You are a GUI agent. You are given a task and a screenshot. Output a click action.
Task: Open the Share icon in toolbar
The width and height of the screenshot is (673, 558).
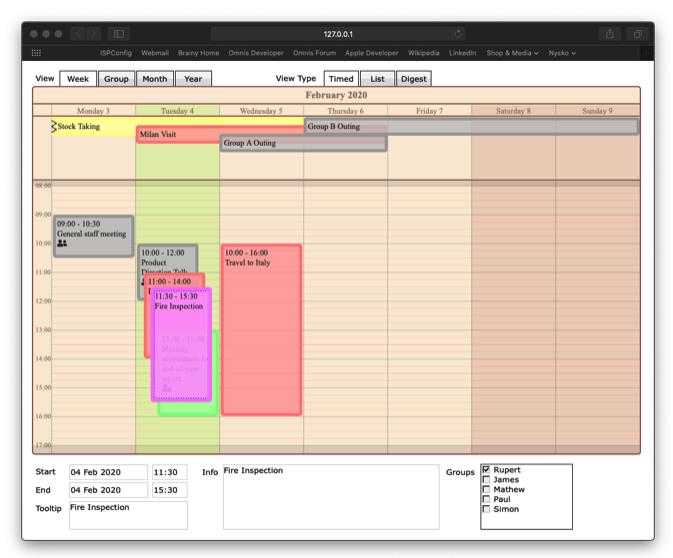point(609,34)
